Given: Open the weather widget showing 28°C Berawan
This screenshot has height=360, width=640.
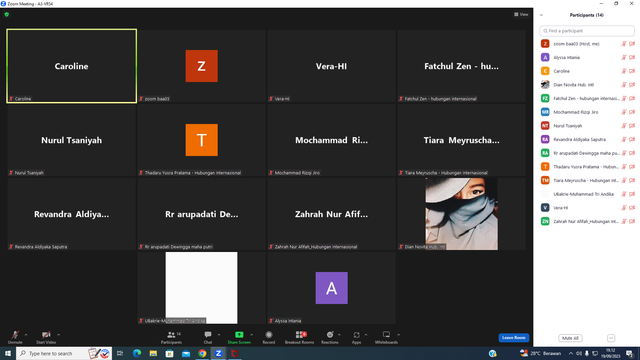Looking at the screenshot, I should pyautogui.click(x=540, y=353).
